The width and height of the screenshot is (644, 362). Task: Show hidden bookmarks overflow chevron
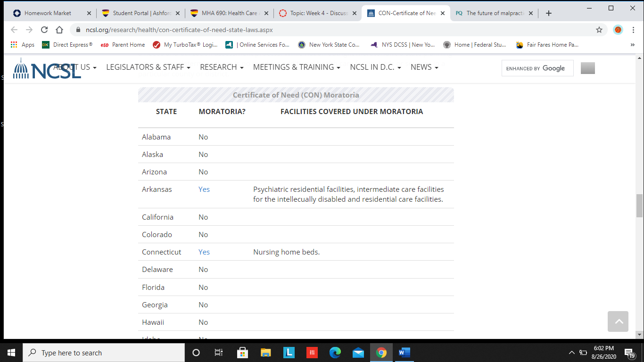pyautogui.click(x=633, y=45)
